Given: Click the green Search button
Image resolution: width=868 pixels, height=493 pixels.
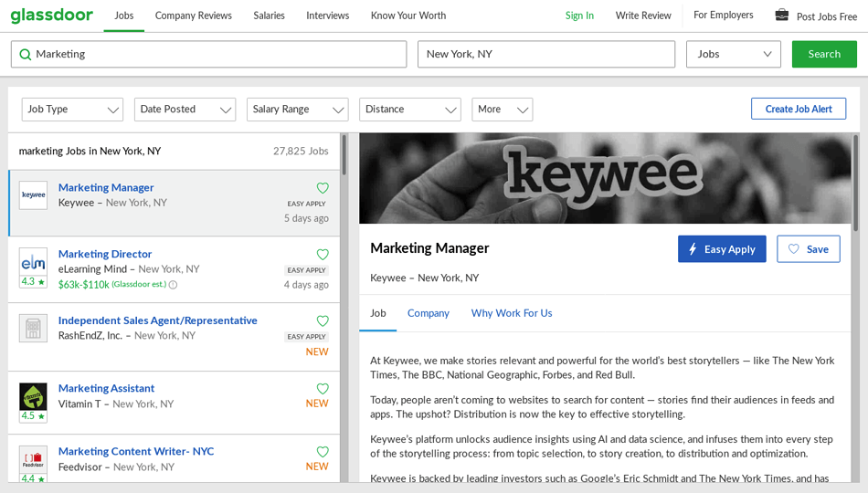Looking at the screenshot, I should click(824, 54).
